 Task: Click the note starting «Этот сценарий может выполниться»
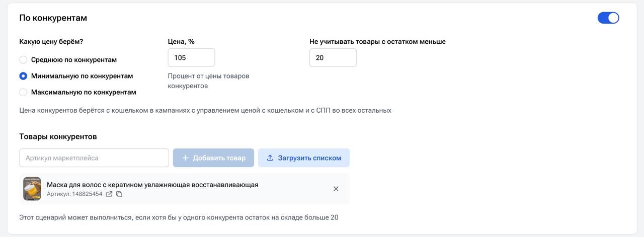point(179,217)
